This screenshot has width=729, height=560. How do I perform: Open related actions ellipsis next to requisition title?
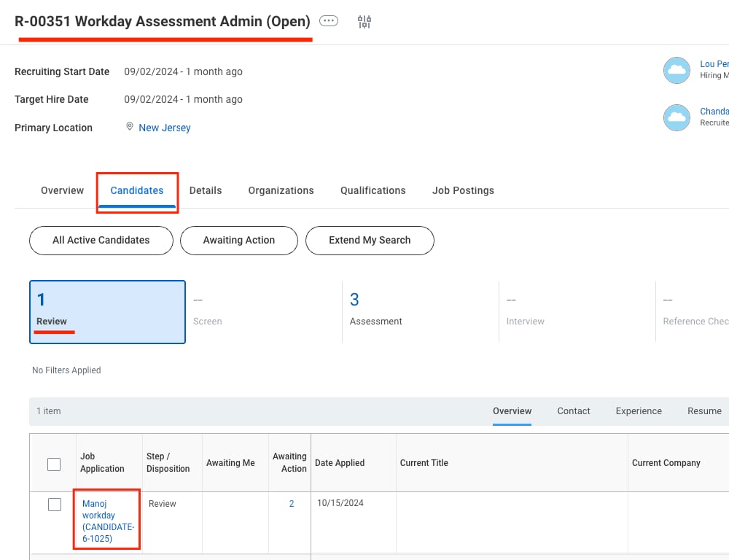pos(329,21)
